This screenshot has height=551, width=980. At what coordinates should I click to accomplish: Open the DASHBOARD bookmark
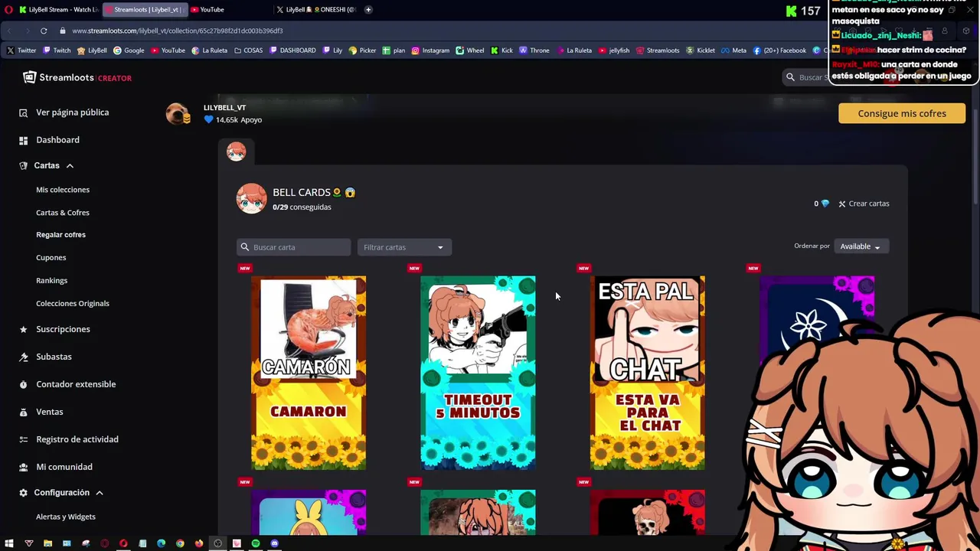pyautogui.click(x=292, y=51)
